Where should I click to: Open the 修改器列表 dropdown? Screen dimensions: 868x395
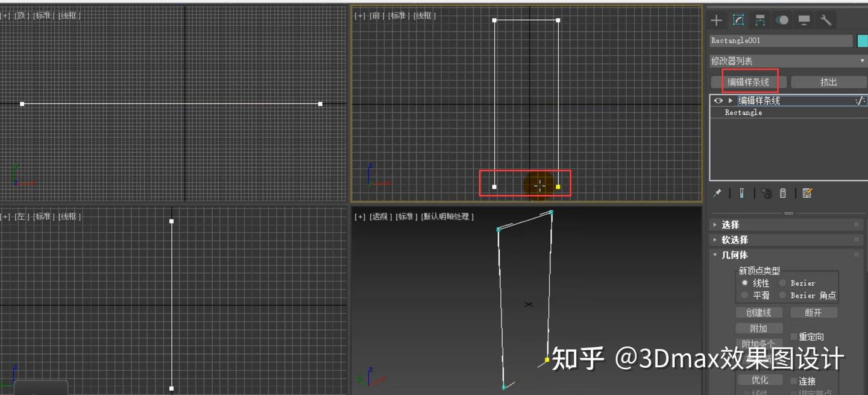pyautogui.click(x=862, y=60)
